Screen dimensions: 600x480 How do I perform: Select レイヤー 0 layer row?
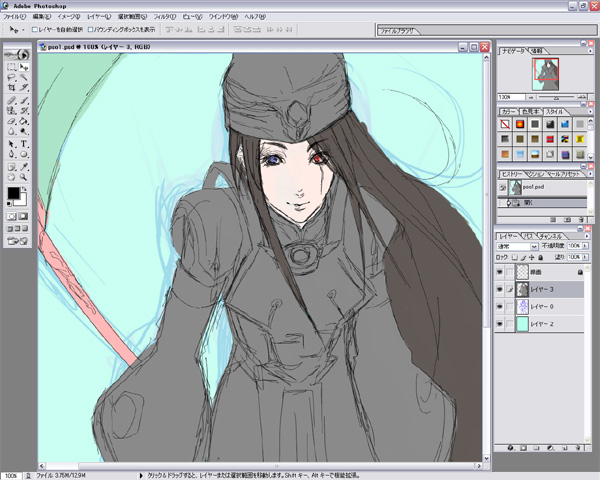pos(539,307)
